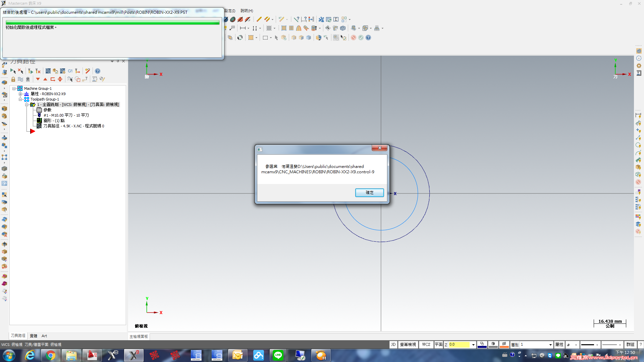Post selected operations G1 icon
The width and height of the screenshot is (644, 362).
[x=70, y=71]
